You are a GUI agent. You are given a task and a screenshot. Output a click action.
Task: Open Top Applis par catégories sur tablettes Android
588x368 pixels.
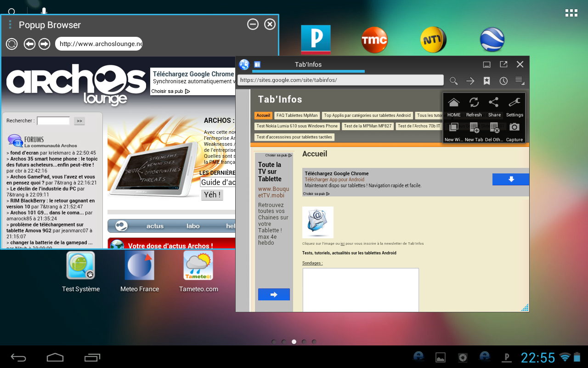coord(367,115)
